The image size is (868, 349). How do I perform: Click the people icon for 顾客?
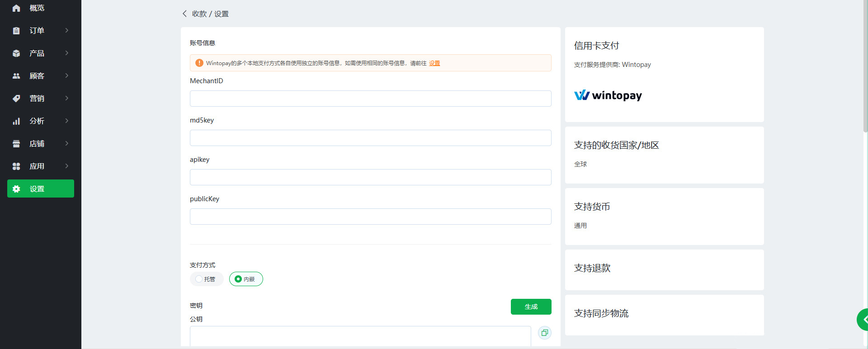coord(16,76)
